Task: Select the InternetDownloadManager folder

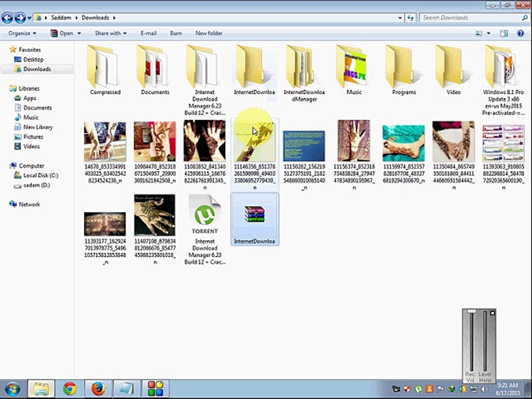Action: 304,73
